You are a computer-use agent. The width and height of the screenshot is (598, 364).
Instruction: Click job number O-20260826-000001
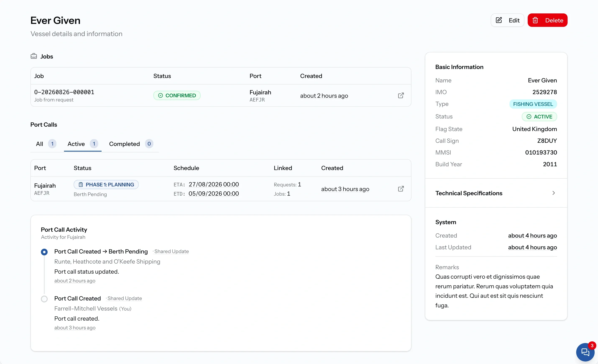[x=64, y=92]
